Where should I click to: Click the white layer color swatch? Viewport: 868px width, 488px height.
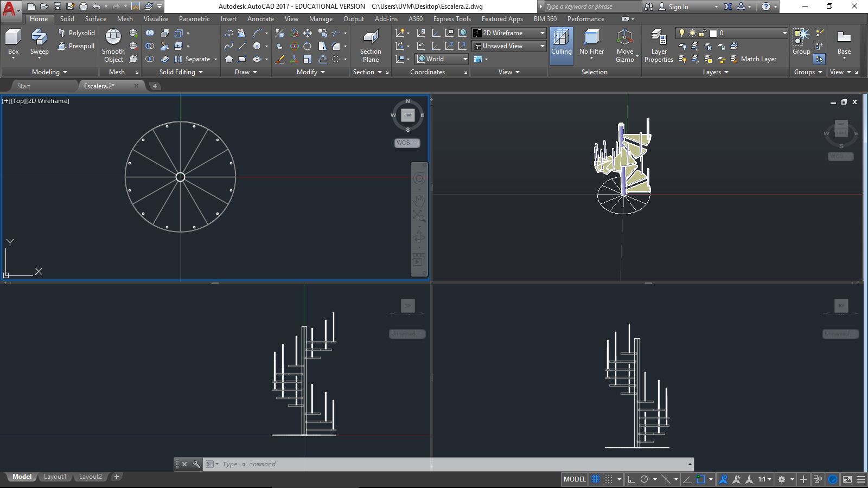pos(713,33)
